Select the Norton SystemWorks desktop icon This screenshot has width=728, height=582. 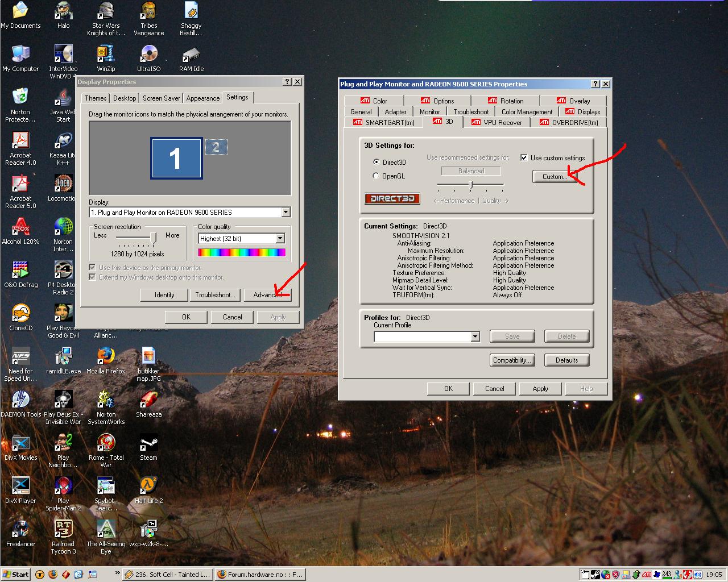pos(106,408)
